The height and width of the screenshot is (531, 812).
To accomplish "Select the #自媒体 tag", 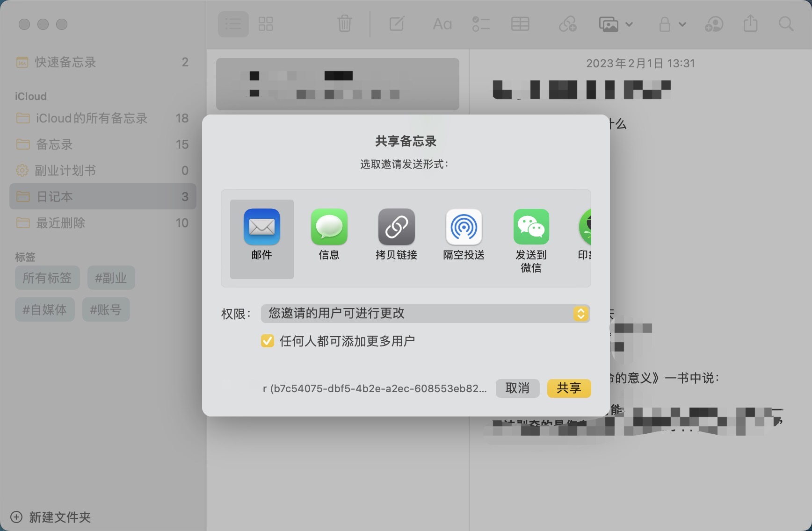I will 45,310.
